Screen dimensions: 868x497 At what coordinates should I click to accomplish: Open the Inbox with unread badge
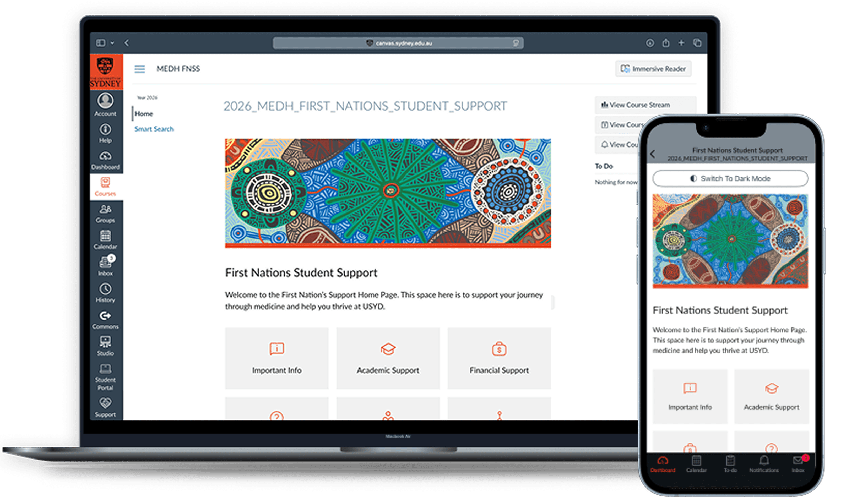(x=105, y=266)
